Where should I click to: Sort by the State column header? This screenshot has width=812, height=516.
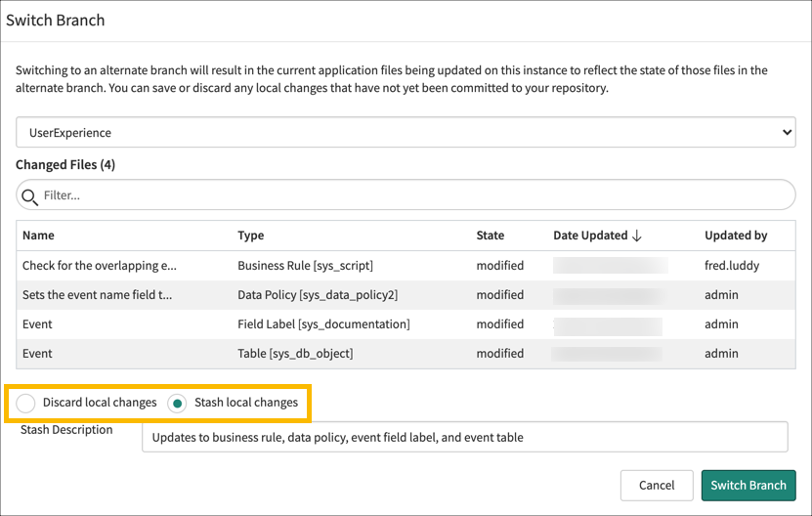[490, 236]
